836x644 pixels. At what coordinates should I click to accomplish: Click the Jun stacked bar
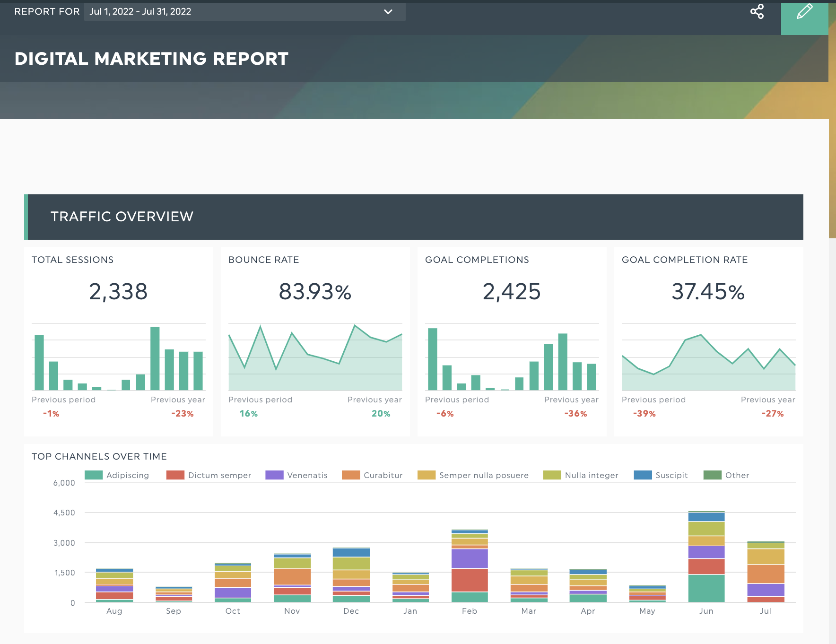706,557
